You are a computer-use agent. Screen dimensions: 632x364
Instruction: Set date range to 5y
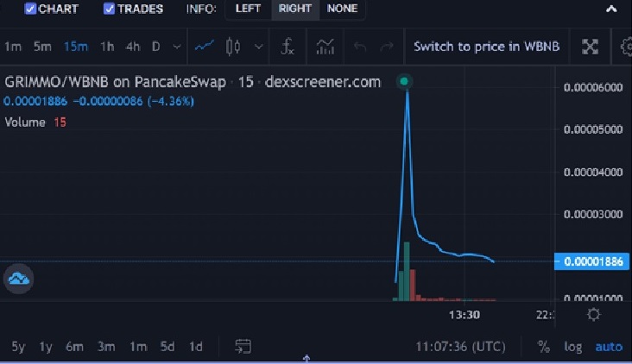18,347
